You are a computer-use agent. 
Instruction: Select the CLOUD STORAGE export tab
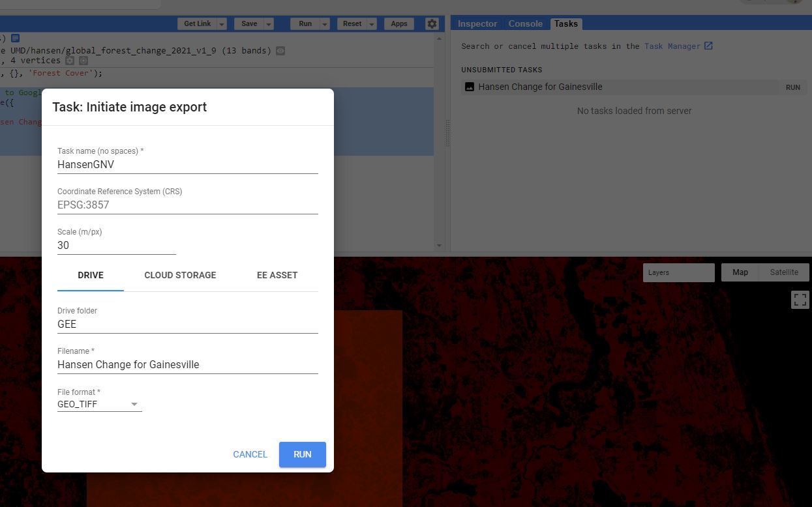(180, 275)
